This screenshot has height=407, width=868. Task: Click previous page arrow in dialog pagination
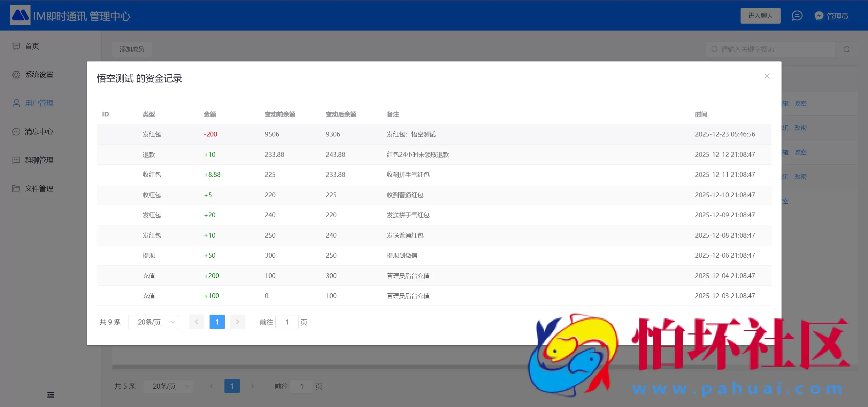[x=197, y=322]
